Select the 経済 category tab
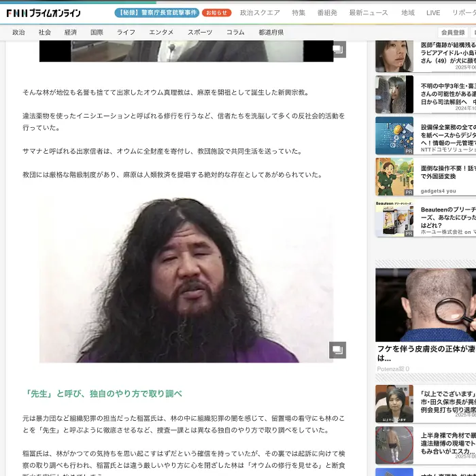This screenshot has width=476, height=476. pyautogui.click(x=71, y=32)
